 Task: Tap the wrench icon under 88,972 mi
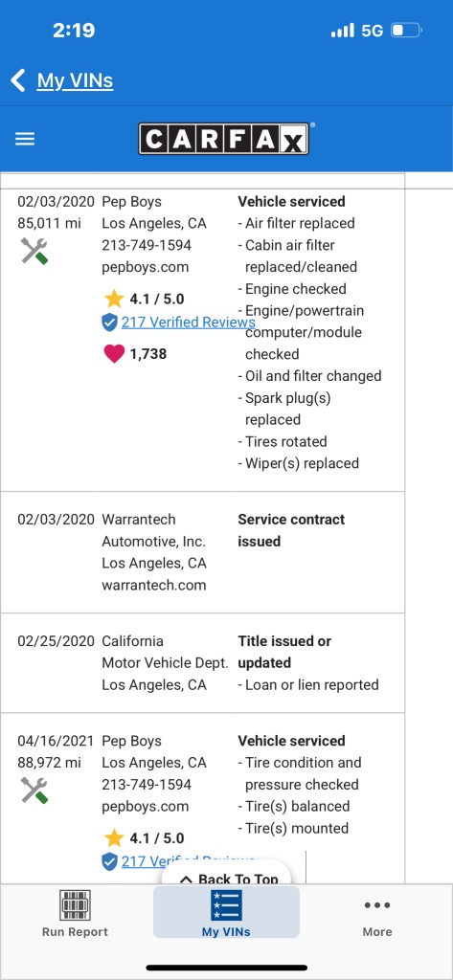tap(34, 790)
